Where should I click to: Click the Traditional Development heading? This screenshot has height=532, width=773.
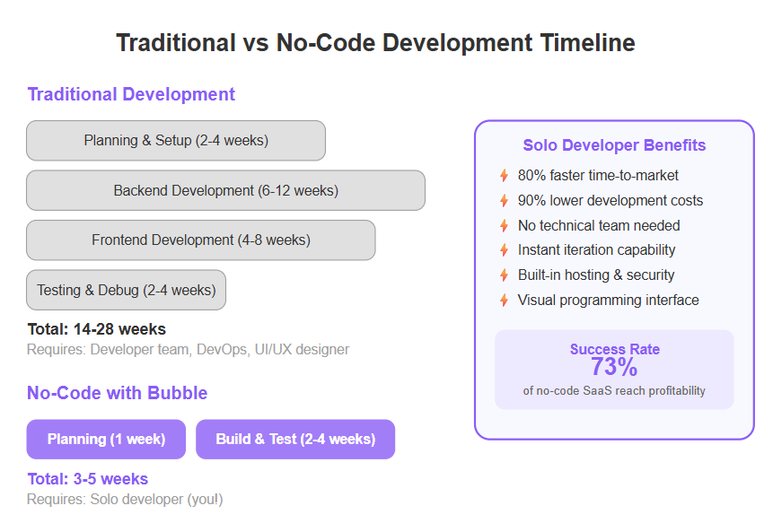(131, 94)
